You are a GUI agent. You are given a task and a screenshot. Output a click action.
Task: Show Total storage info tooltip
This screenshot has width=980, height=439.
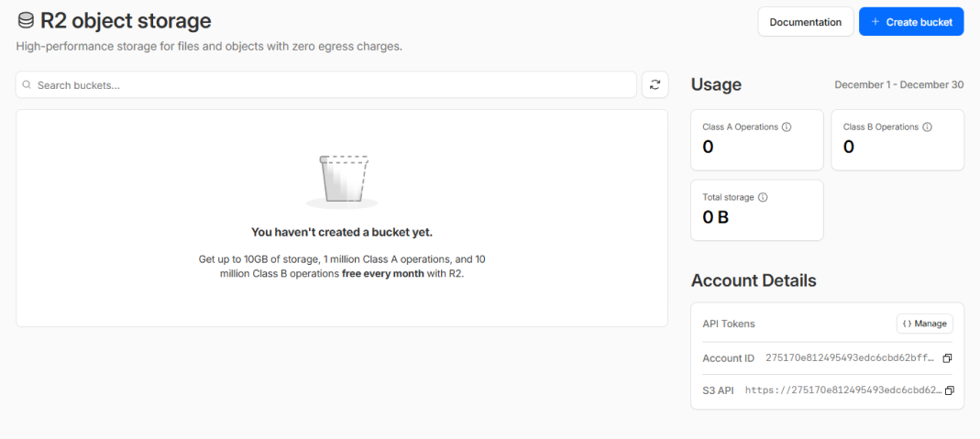pos(763,197)
